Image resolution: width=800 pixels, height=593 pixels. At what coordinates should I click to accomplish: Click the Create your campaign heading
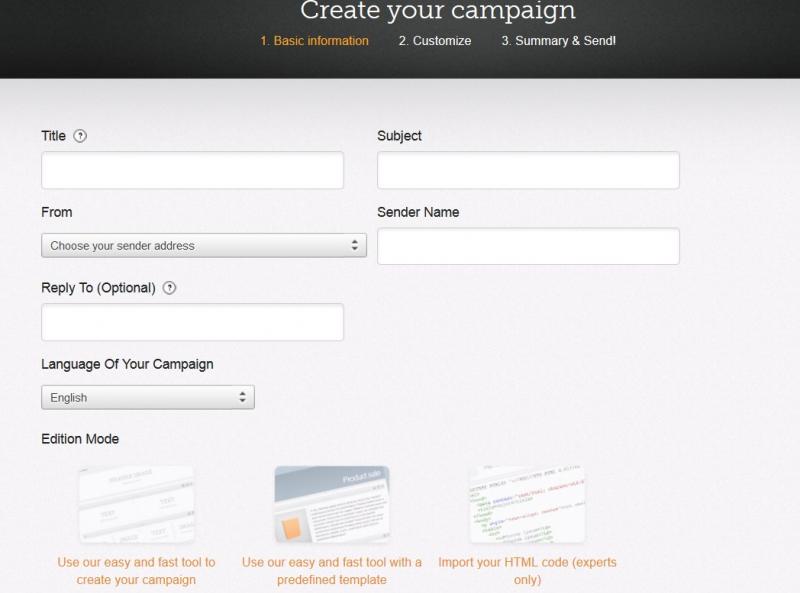point(438,10)
